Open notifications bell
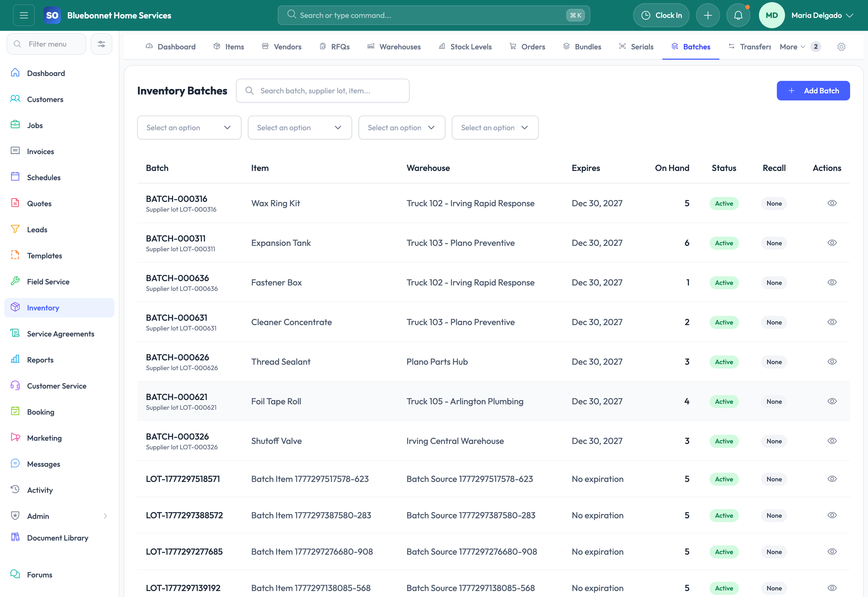The height and width of the screenshot is (597, 868). (738, 15)
